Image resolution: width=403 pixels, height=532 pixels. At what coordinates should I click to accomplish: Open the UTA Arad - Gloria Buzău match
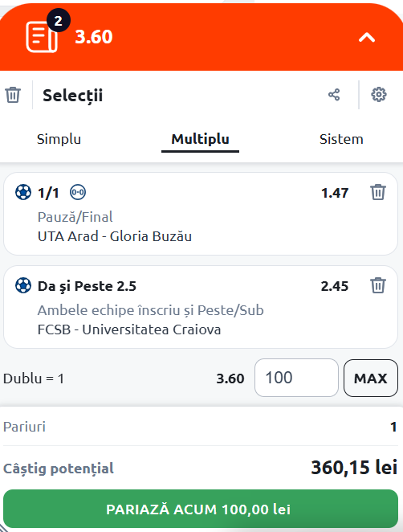(115, 236)
